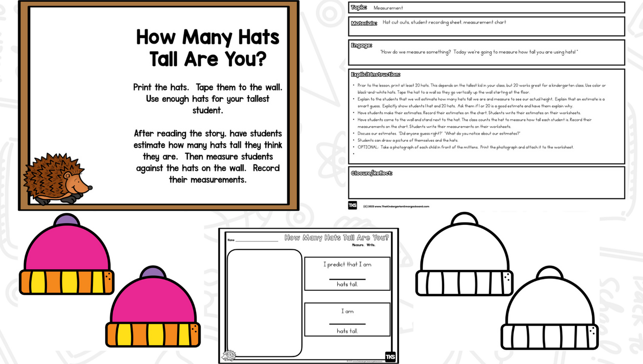643x364 pixels.
Task: Click the worksheet's outlined title heading
Action: (336, 237)
